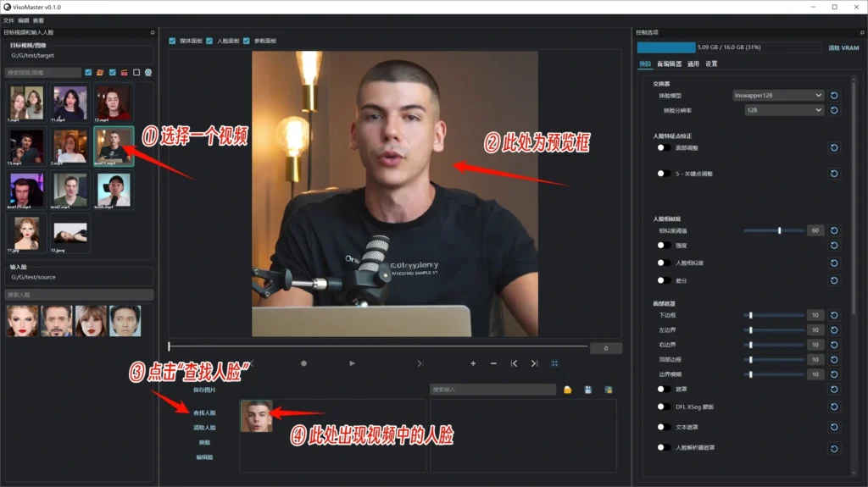Click the floppy disk save icon beside the embedding search
The height and width of the screenshot is (487, 868).
pyautogui.click(x=588, y=390)
